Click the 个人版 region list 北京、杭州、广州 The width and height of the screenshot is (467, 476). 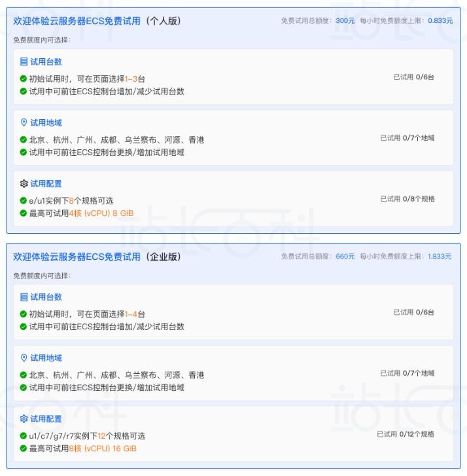coord(116,140)
